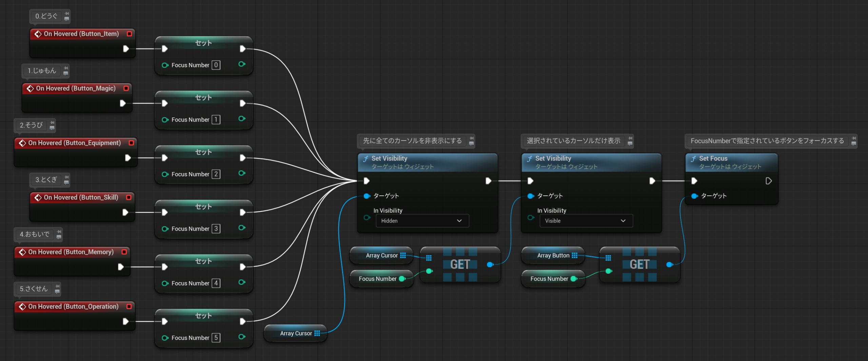Click On Hovered Button_Magic execution output pin
Viewport: 868px width, 361px height.
(123, 103)
